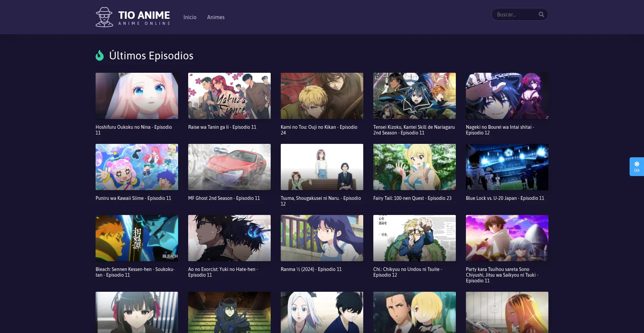
Task: Click 'MF Ghost 2nd Season - Episodio 11' title
Action: [224, 198]
